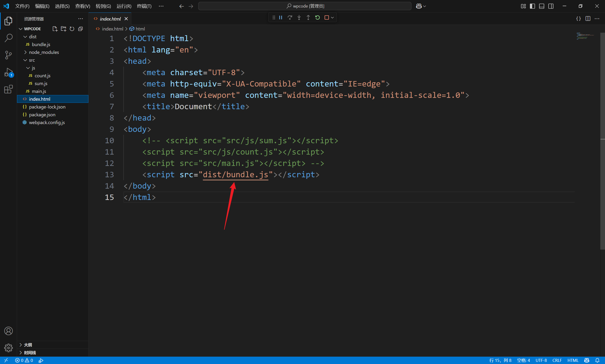Expand the node_modules folder
The image size is (605, 364).
click(25, 52)
